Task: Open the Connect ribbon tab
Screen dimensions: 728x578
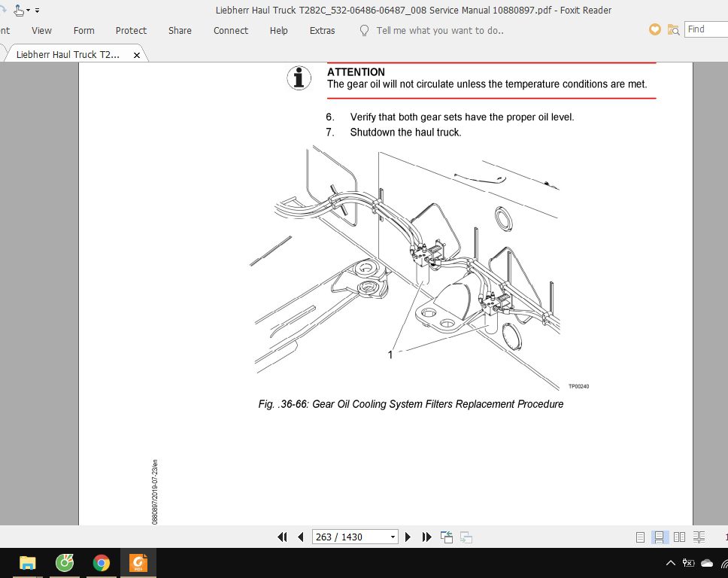Action: click(231, 31)
